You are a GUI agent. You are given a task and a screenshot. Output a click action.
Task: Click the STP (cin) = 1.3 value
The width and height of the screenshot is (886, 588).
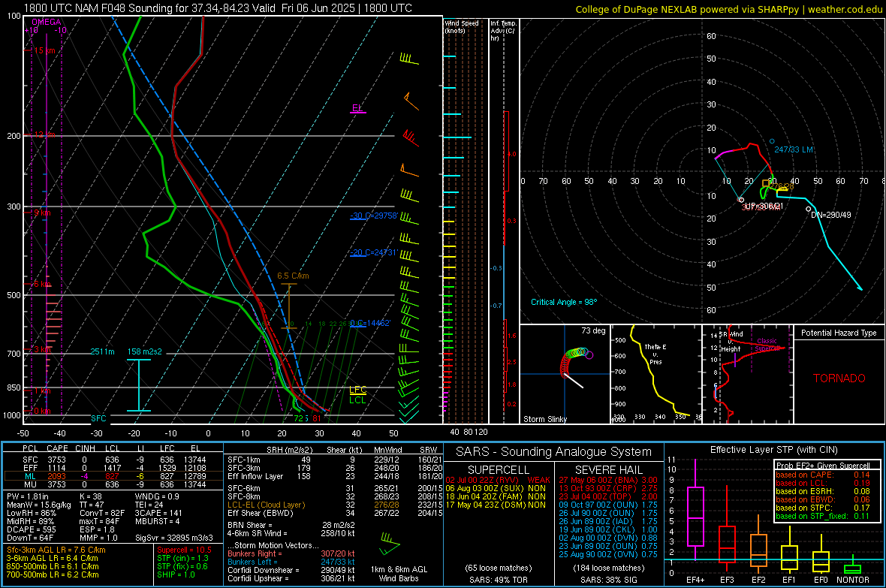(182, 558)
